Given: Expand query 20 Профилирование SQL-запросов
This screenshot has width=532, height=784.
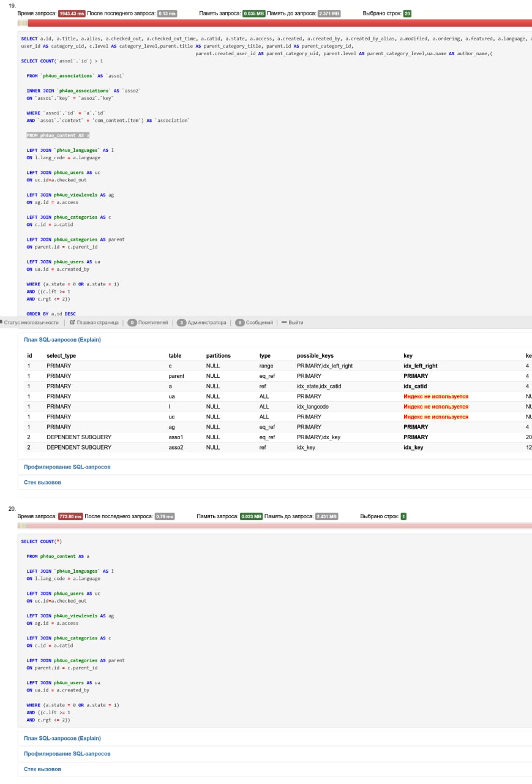Looking at the screenshot, I should coord(67,753).
